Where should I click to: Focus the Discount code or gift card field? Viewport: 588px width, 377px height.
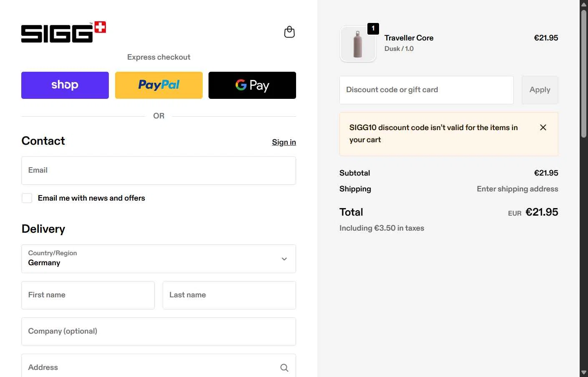click(x=427, y=90)
